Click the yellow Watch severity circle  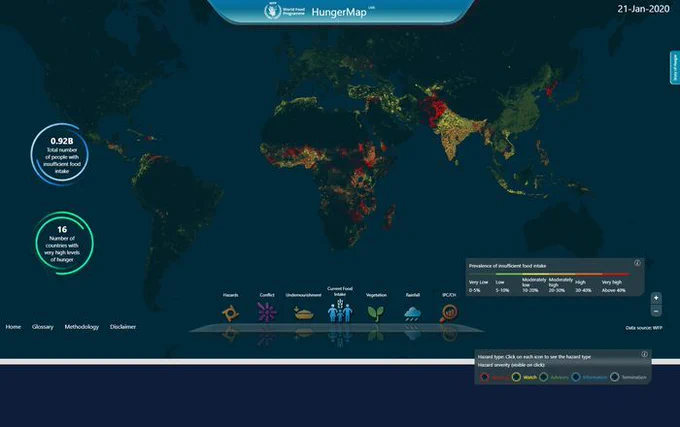(x=516, y=377)
